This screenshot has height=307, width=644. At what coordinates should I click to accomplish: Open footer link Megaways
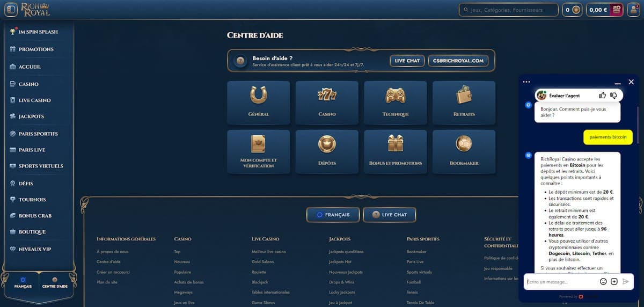[184, 292]
